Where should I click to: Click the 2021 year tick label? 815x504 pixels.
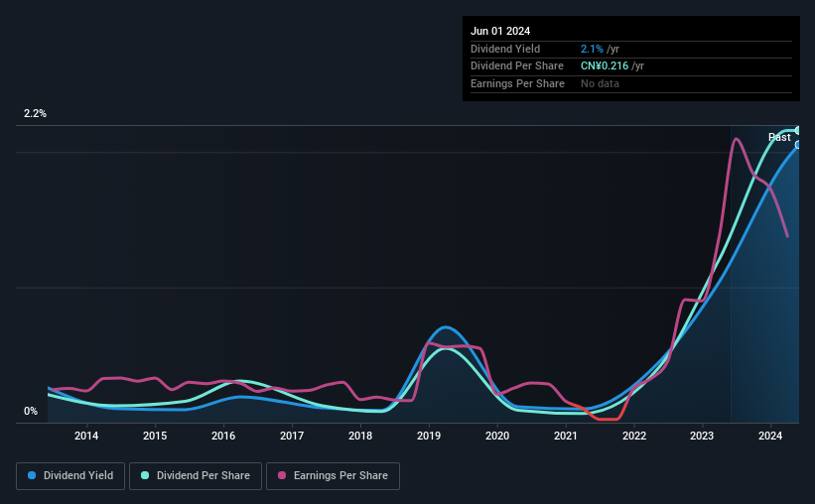pyautogui.click(x=566, y=436)
